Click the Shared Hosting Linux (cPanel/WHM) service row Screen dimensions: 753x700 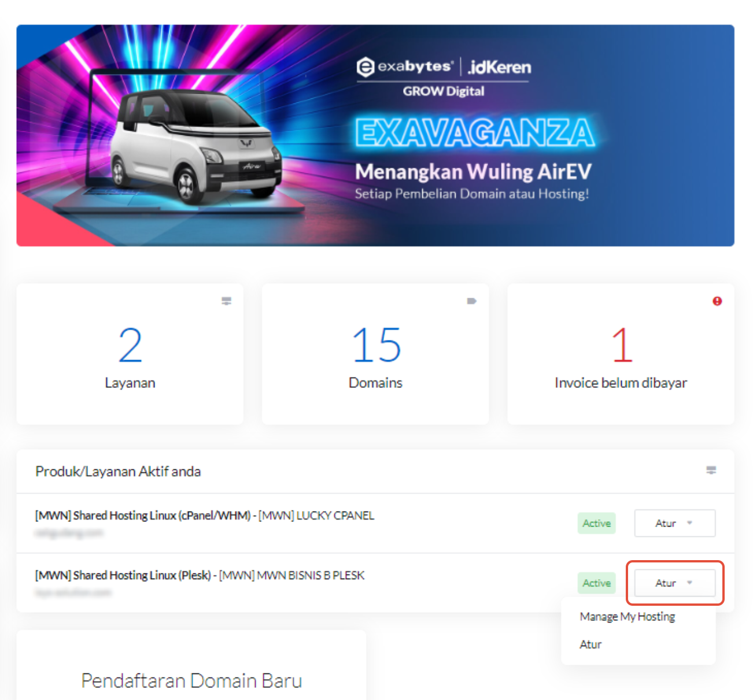tap(375, 523)
